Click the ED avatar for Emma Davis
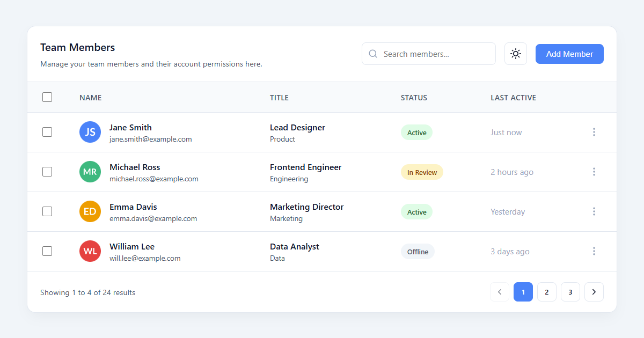 point(90,211)
